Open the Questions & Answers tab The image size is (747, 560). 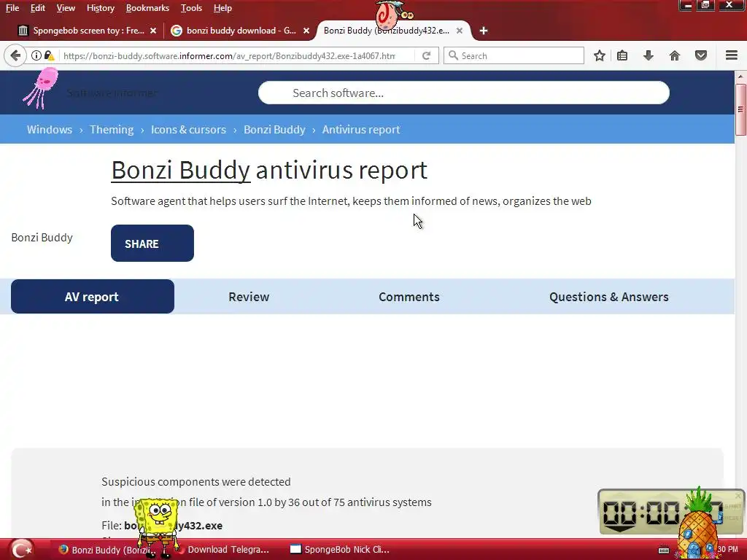coord(609,297)
